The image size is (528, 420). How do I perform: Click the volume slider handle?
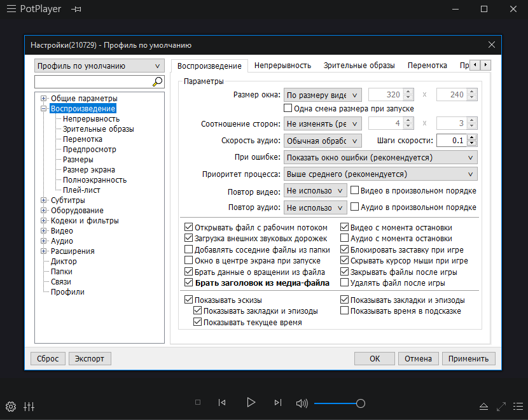coord(360,403)
